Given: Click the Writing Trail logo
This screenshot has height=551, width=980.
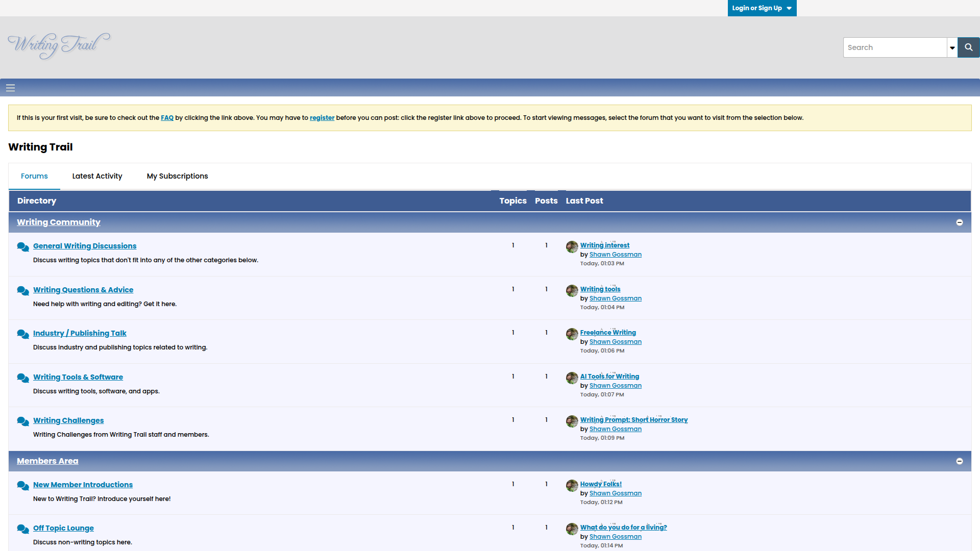Looking at the screenshot, I should click(59, 45).
